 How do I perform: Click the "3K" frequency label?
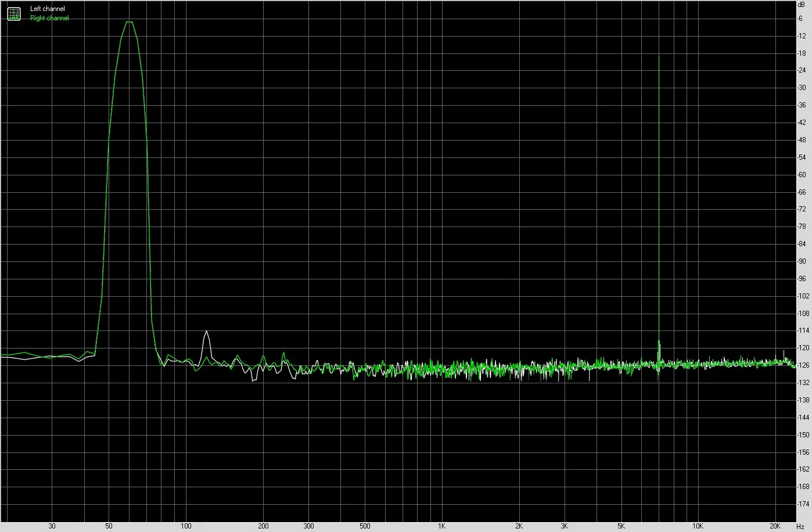pyautogui.click(x=564, y=526)
